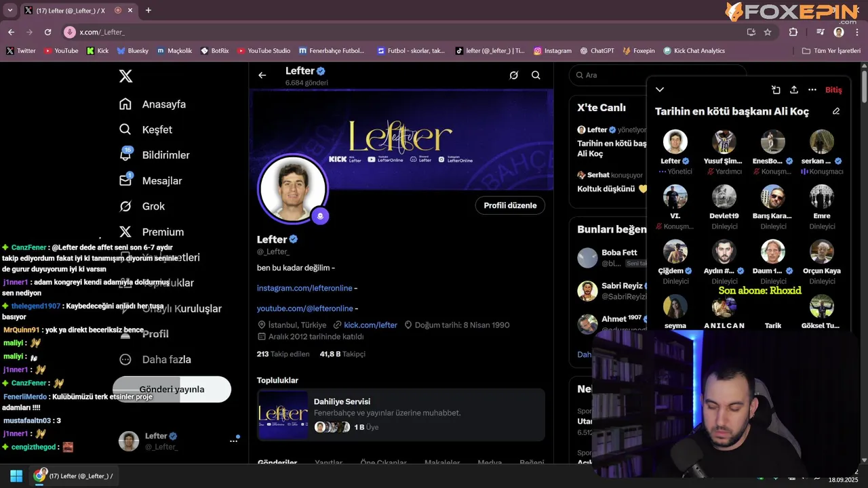868x488 pixels.
Task: Click the address bar URL x.com/_Lefter_
Action: [x=102, y=32]
